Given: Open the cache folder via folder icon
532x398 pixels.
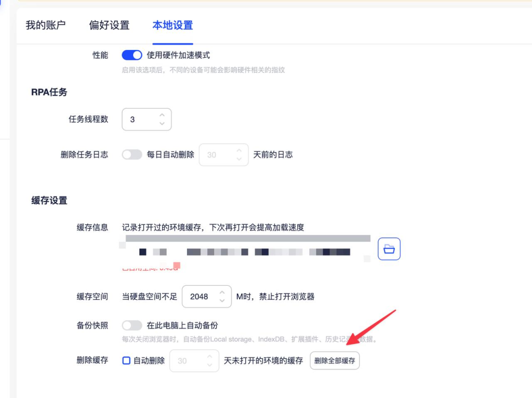Looking at the screenshot, I should 389,249.
